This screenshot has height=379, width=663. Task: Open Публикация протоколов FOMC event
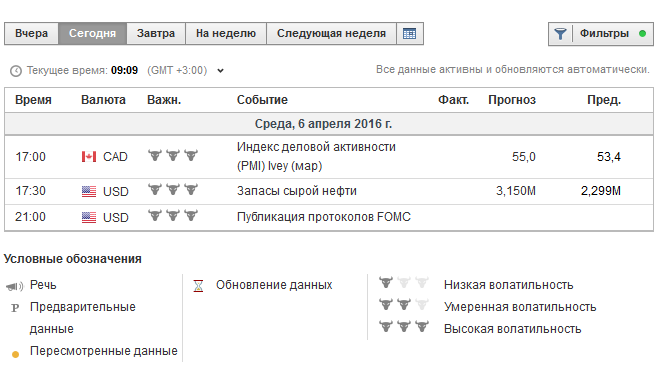324,217
